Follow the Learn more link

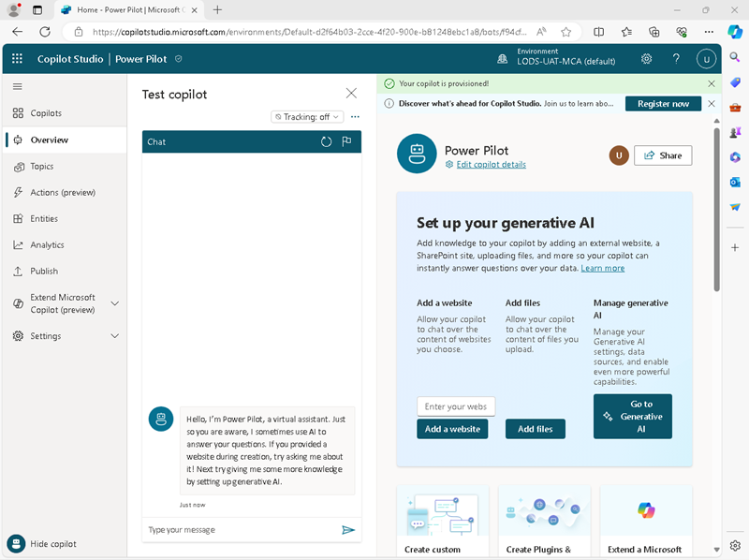pyautogui.click(x=602, y=268)
